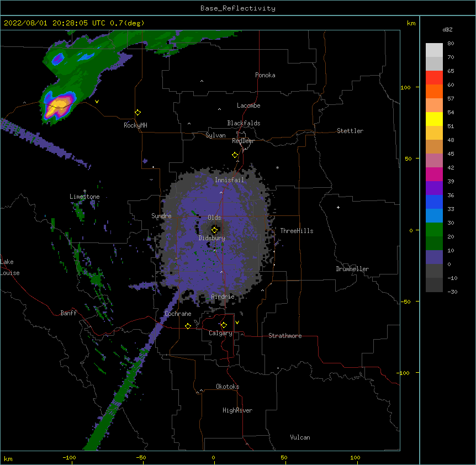
Task: Click the Blackfalds city label
Action: coord(244,123)
